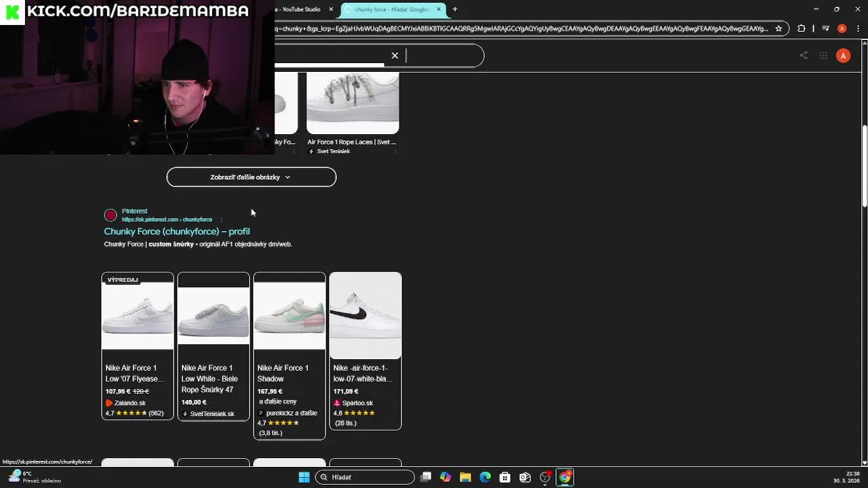Click the 107,95 € price
The width and height of the screenshot is (868, 488).
118,392
